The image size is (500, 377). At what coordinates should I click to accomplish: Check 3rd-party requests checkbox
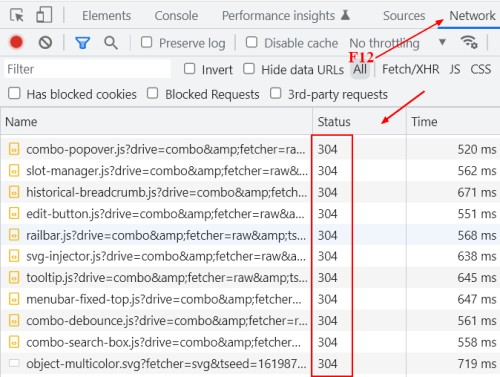click(x=276, y=94)
